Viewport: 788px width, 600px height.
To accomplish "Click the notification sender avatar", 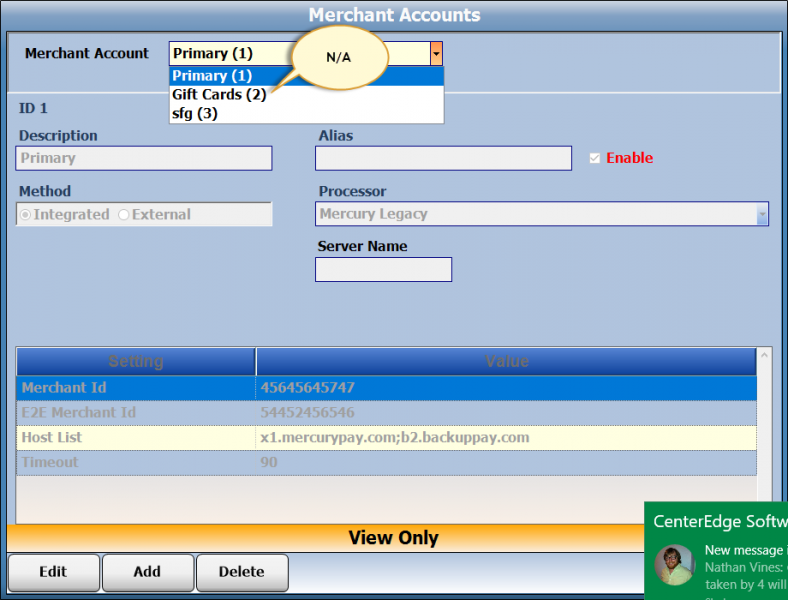I will tap(674, 565).
